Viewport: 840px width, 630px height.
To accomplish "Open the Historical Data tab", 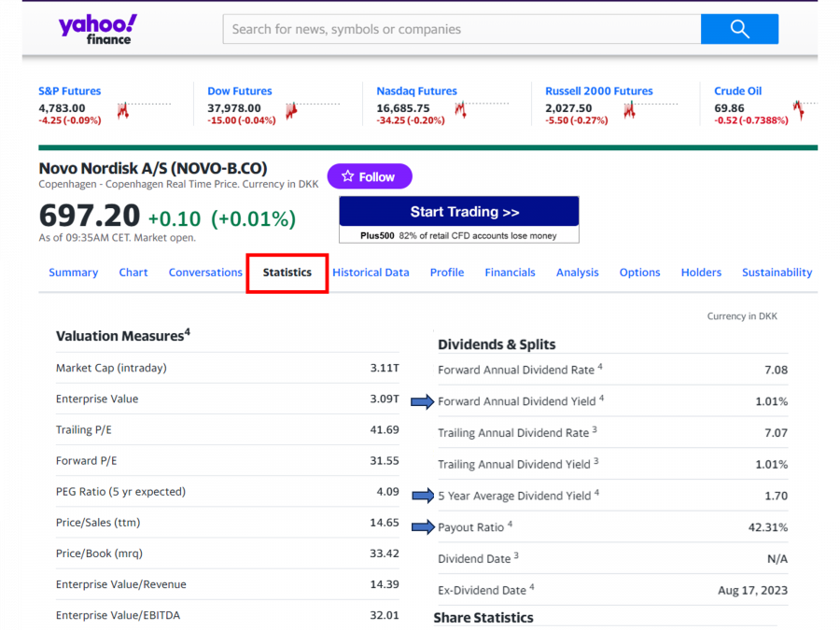I will [x=371, y=273].
